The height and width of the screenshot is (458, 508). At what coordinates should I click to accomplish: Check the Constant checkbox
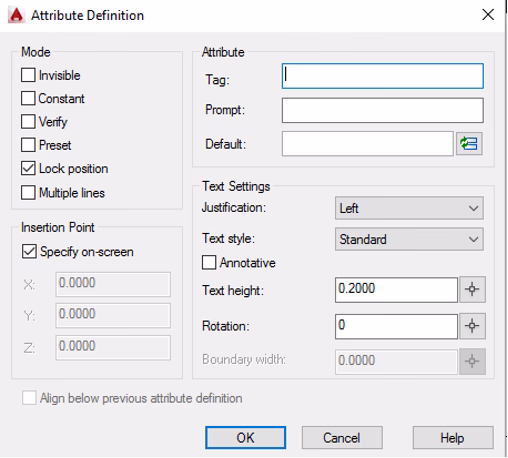tap(28, 98)
